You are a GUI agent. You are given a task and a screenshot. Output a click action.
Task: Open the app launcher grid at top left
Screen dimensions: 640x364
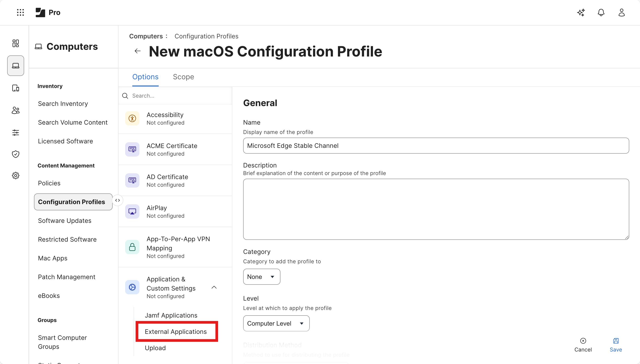20,12
